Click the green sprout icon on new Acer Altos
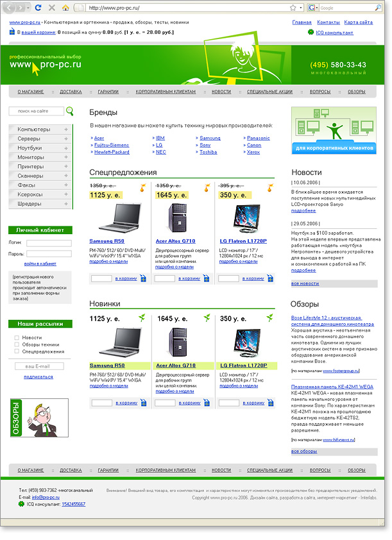Image resolution: width=392 pixels, height=540 pixels. [207, 317]
